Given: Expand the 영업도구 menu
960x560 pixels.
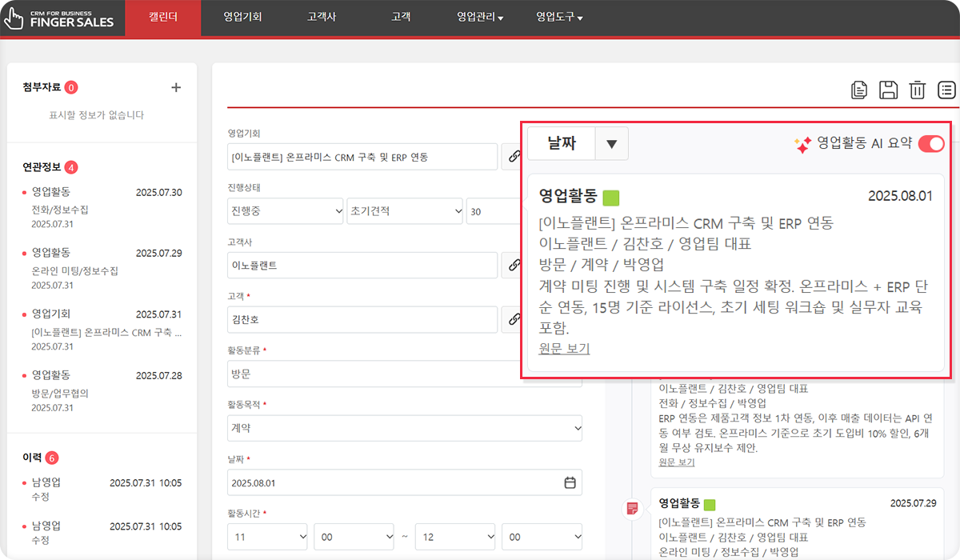Looking at the screenshot, I should (x=559, y=17).
